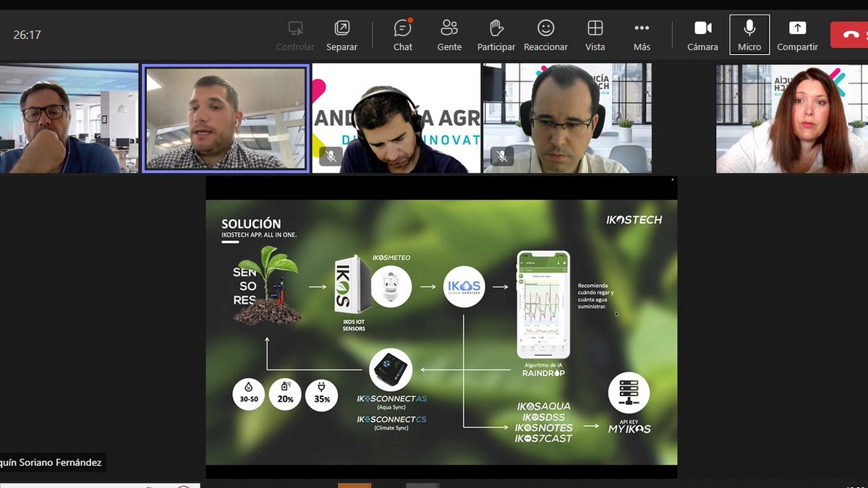The image size is (868, 488).
Task: Select tile of man with glasses and headset
Action: pos(567,118)
